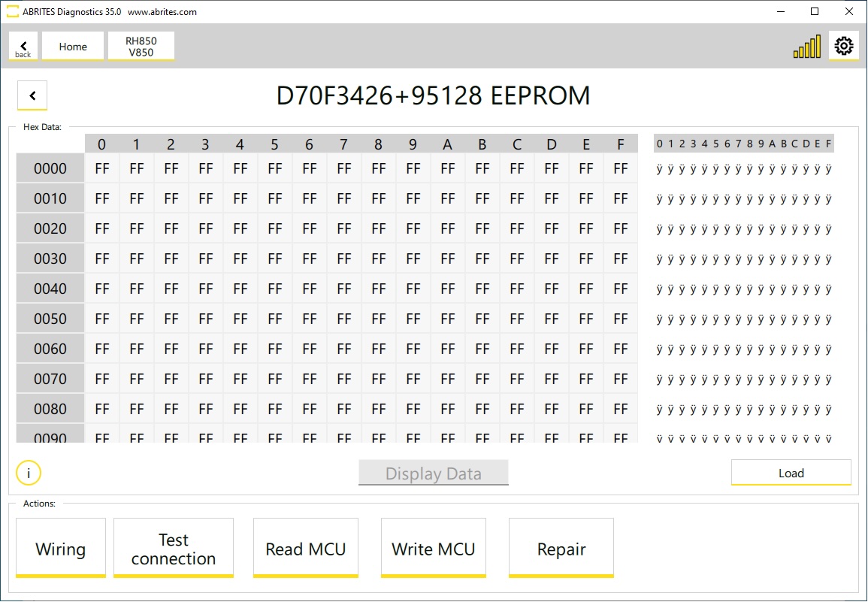
Task: Click hex column header A
Action: [x=447, y=144]
